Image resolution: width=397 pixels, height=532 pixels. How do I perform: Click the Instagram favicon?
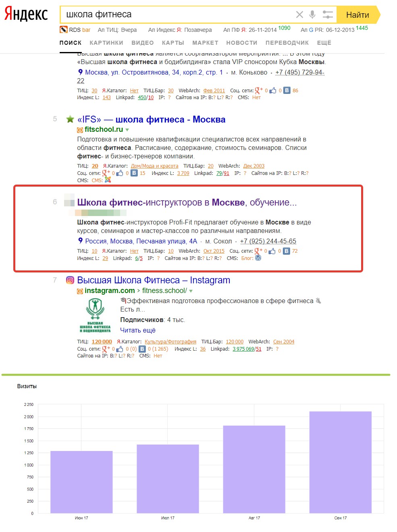click(70, 280)
